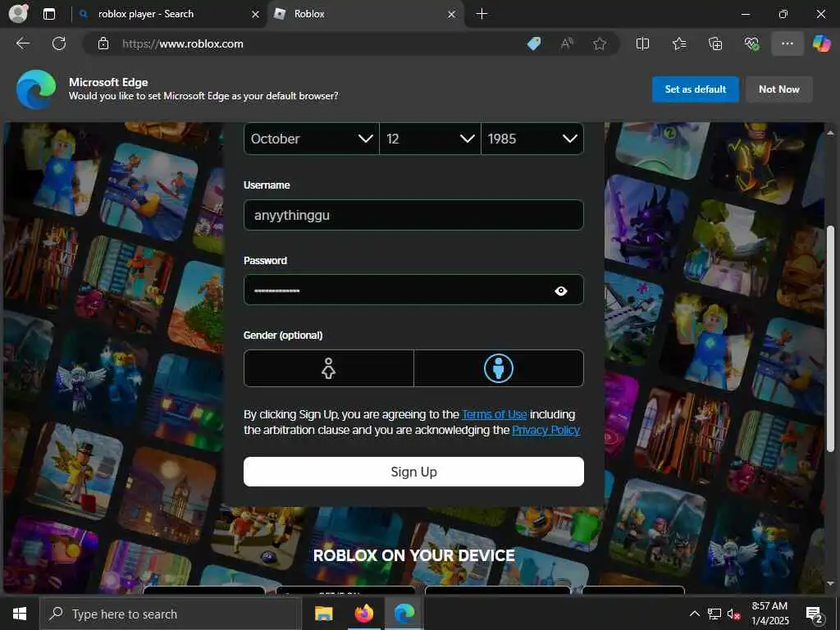Click the browser Back arrow
Screen dimensions: 840x630
22,43
